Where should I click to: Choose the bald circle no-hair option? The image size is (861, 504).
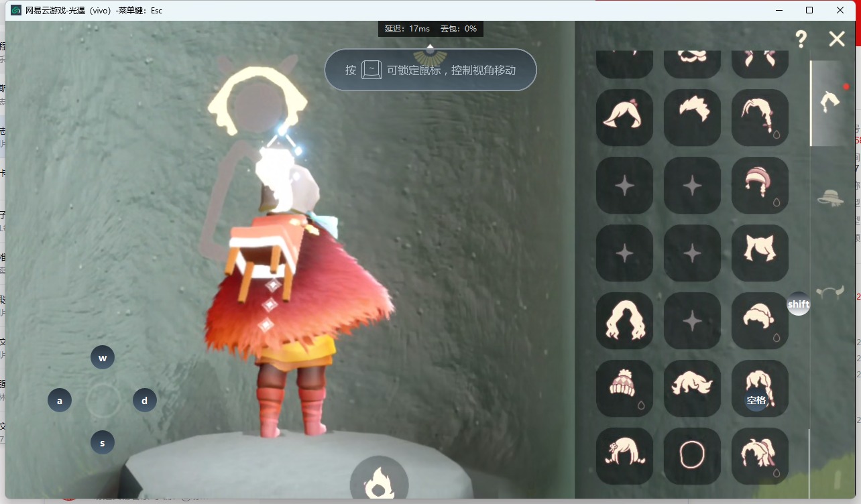pos(692,456)
